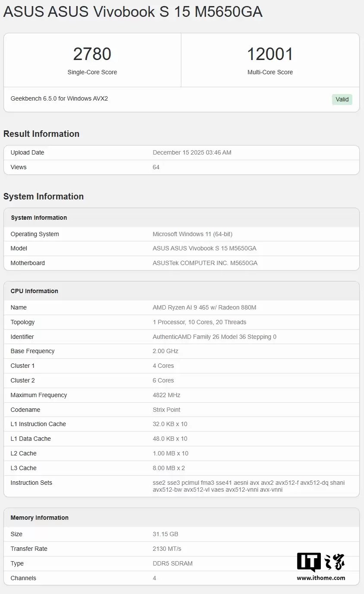Viewport: 364px width, 594px height.
Task: Click the Strix Point codename value
Action: click(x=166, y=409)
